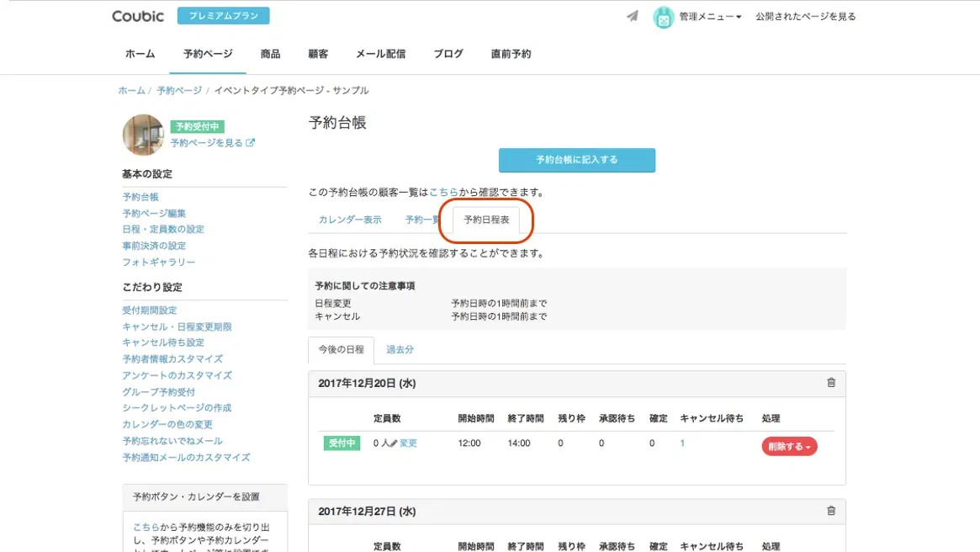The width and height of the screenshot is (980, 552).
Task: Click こちら link for customer list
Action: tap(443, 193)
